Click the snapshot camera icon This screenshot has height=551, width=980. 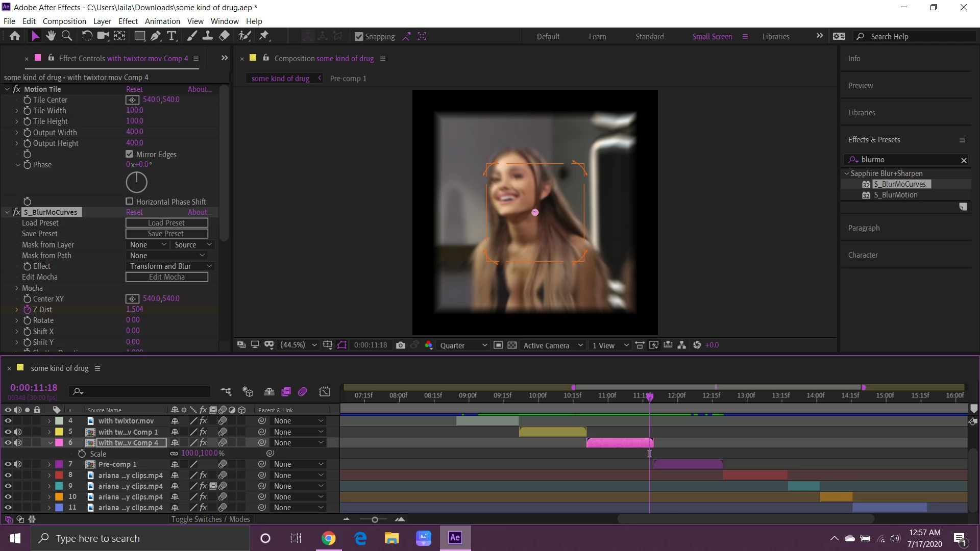(x=401, y=345)
